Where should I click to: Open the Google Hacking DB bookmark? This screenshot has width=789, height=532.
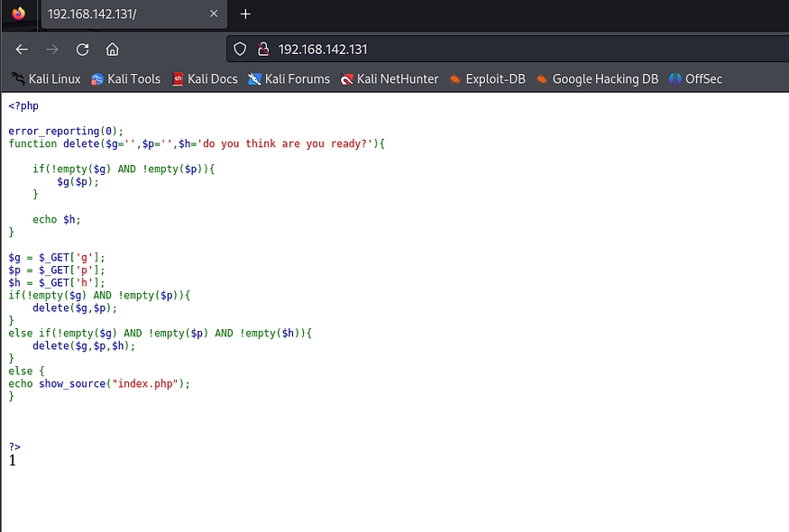(x=597, y=79)
